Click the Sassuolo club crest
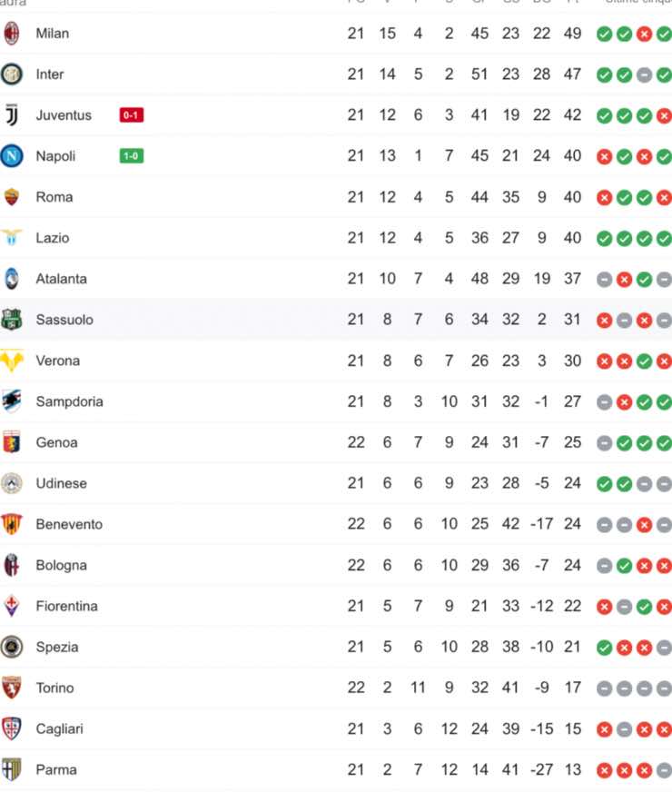 coord(12,320)
